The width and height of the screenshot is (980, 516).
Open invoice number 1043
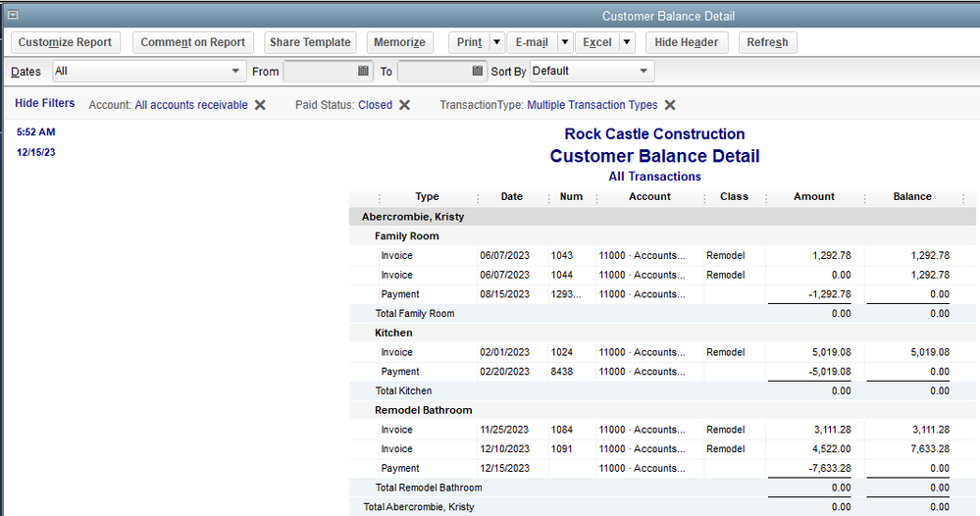tap(662, 255)
